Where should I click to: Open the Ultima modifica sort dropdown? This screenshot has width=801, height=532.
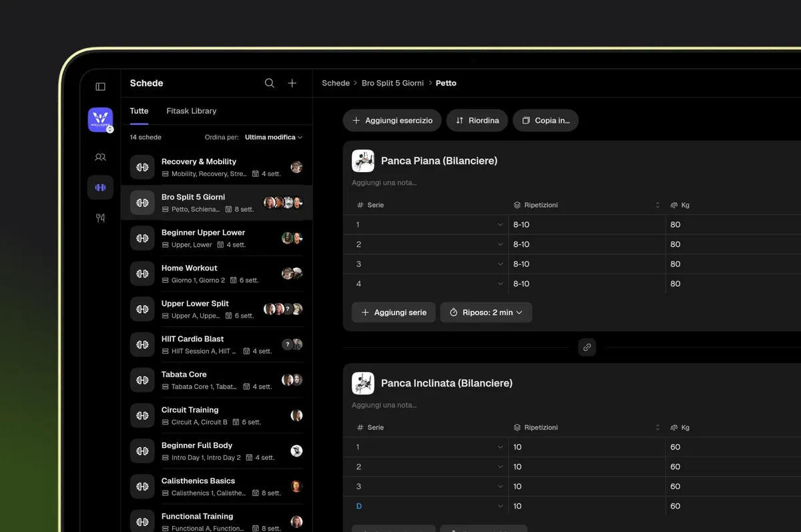(274, 137)
